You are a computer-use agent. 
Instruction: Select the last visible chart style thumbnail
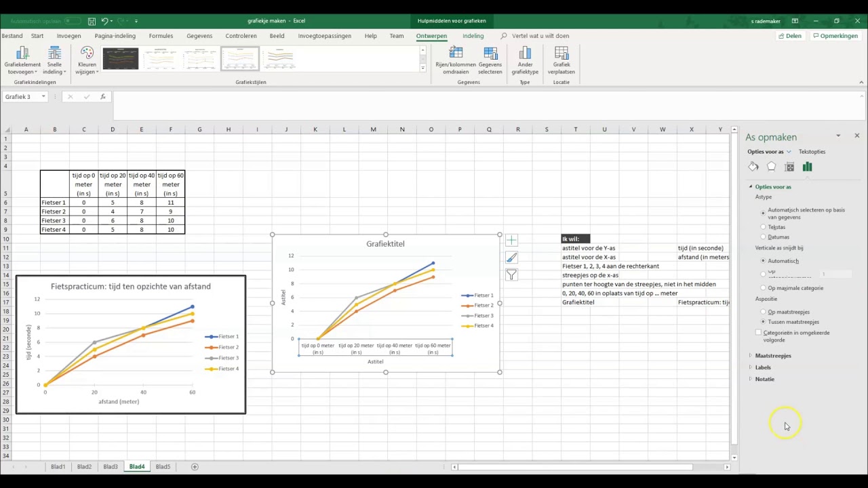coord(279,59)
